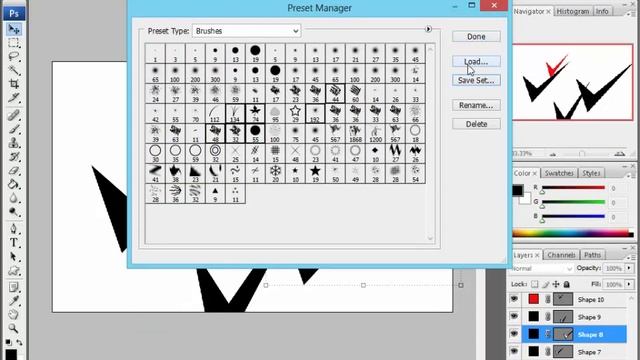Screen dimensions: 640x360
Task: Click Done in Preset Manager
Action: click(x=476, y=37)
